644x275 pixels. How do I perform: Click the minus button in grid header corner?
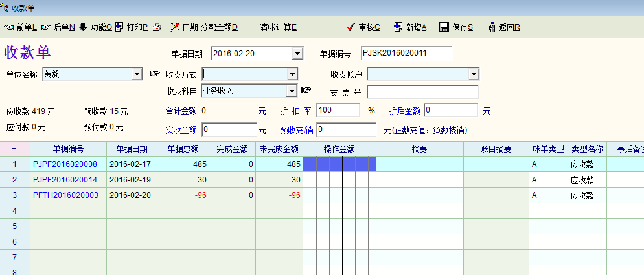point(14,149)
